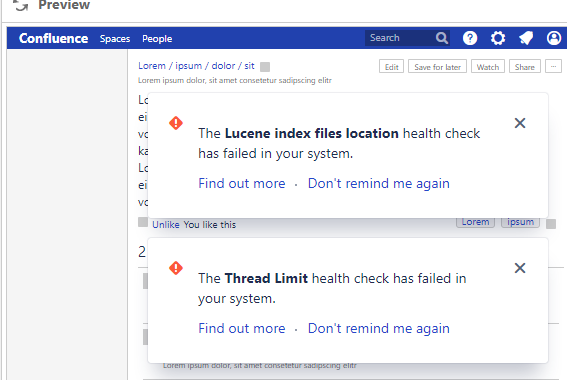Open the Lorem breadcrumb link
Image resolution: width=567 pixels, height=380 pixels.
(152, 66)
